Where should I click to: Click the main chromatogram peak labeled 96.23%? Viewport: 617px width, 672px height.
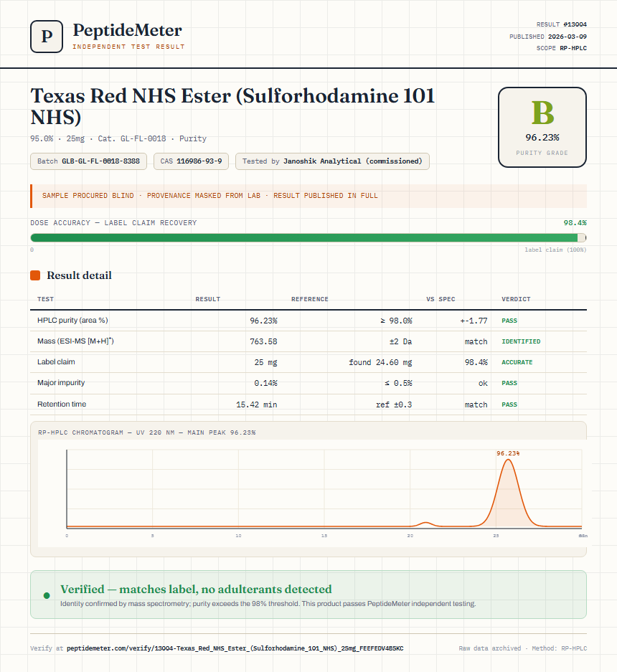point(508,493)
